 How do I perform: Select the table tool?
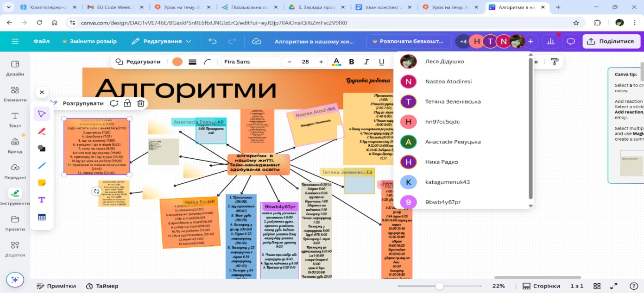pos(42,217)
